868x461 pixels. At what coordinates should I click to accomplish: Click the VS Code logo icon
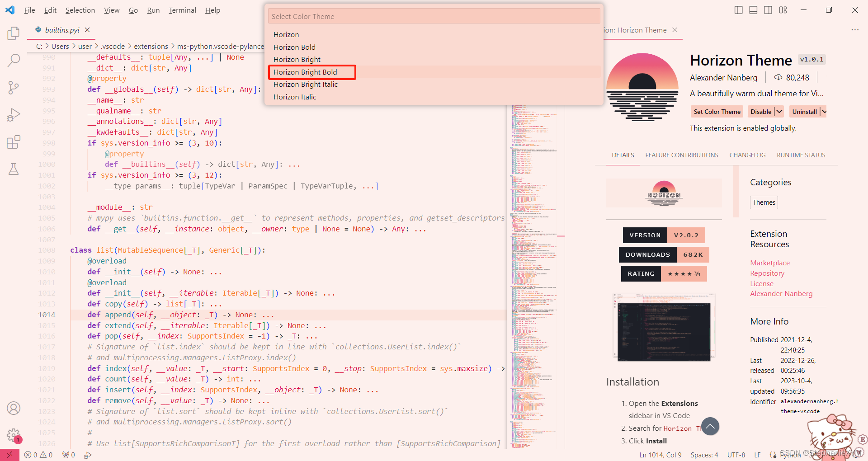tap(10, 10)
